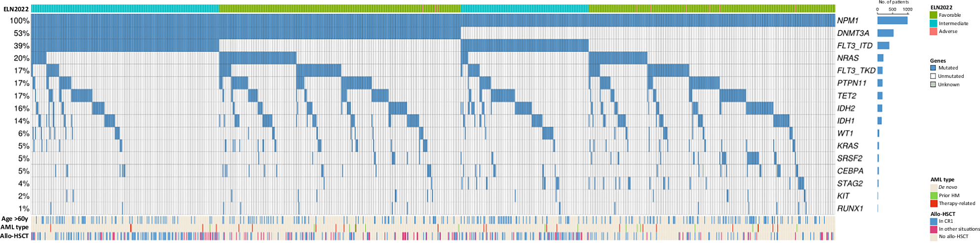Click the 14% frequency value
The height and width of the screenshot is (243, 980).
click(22, 121)
